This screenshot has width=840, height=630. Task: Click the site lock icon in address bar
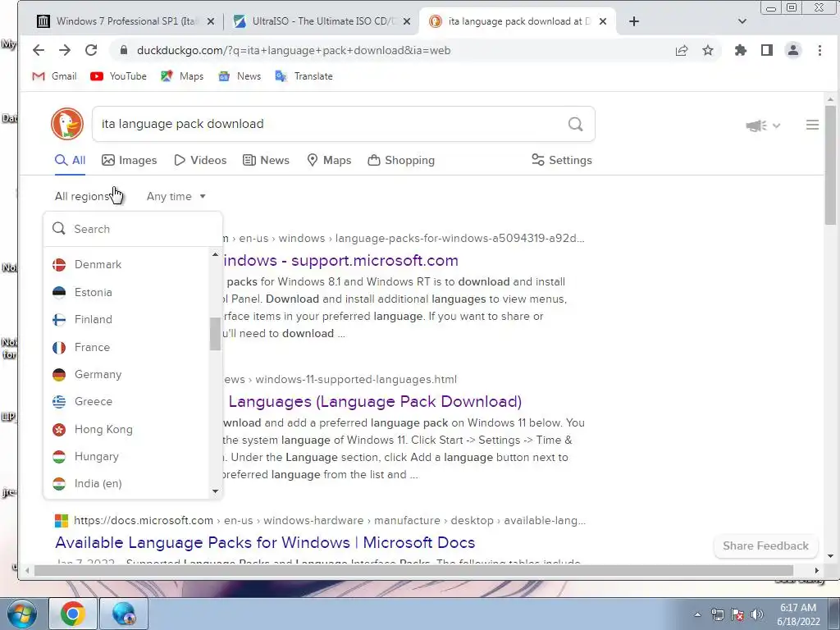124,50
